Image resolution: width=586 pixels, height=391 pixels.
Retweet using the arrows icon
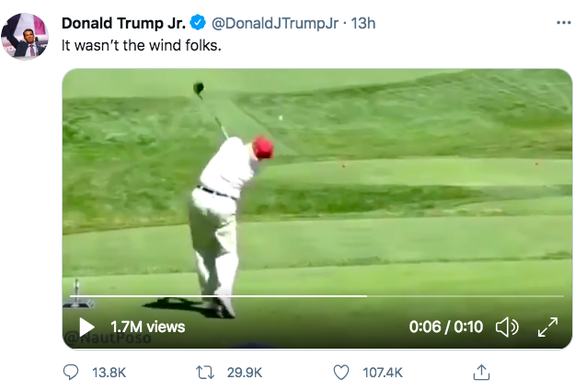click(205, 373)
